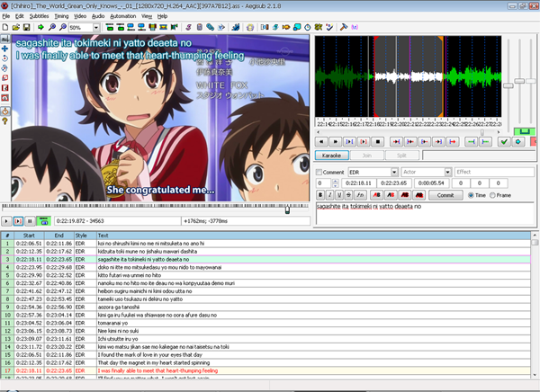Open the Automation menu
This screenshot has width=540, height=392.
pos(123,16)
